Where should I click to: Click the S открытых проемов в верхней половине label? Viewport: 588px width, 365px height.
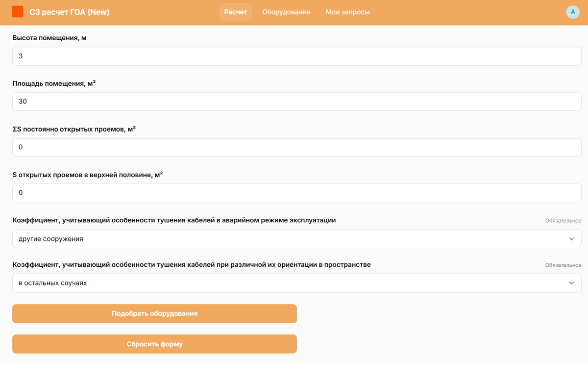87,175
